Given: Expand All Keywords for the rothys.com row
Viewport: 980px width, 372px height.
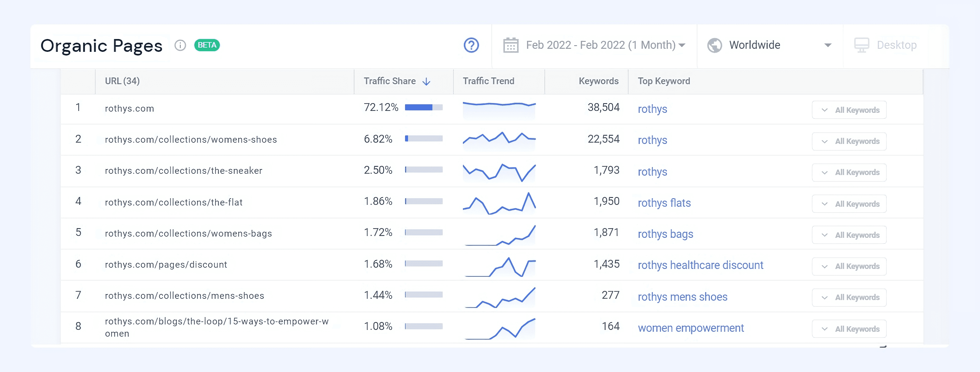Looking at the screenshot, I should [x=849, y=110].
